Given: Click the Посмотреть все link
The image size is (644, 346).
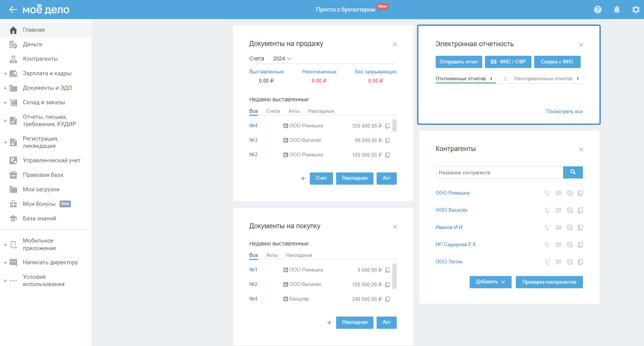Looking at the screenshot, I should pyautogui.click(x=564, y=112).
